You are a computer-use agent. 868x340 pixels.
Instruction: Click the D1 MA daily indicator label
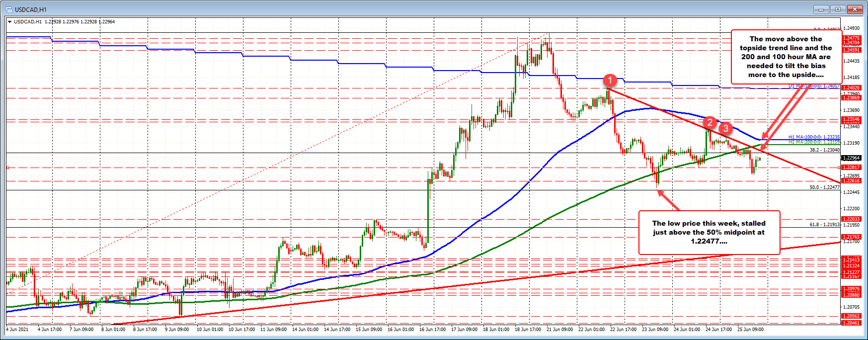coord(814,86)
